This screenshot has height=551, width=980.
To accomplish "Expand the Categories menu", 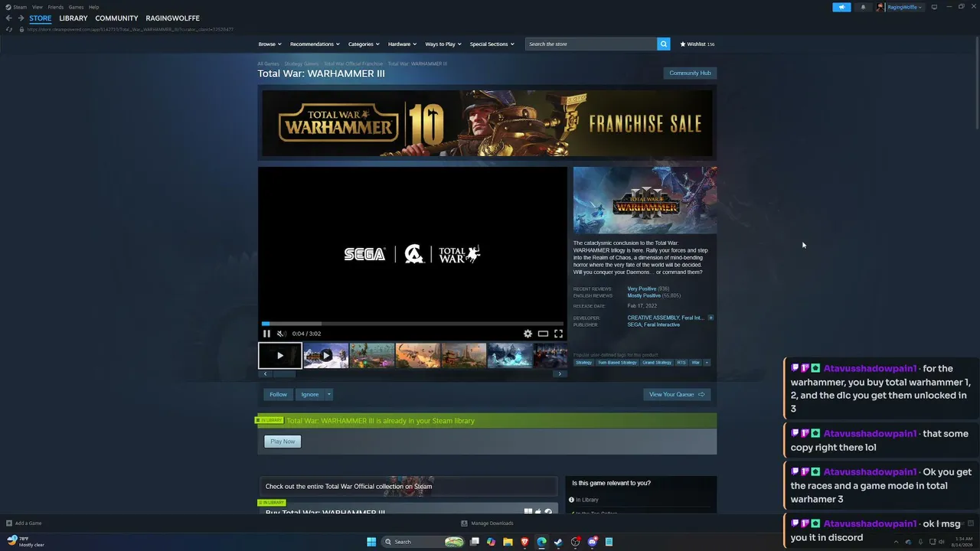I will (x=364, y=44).
